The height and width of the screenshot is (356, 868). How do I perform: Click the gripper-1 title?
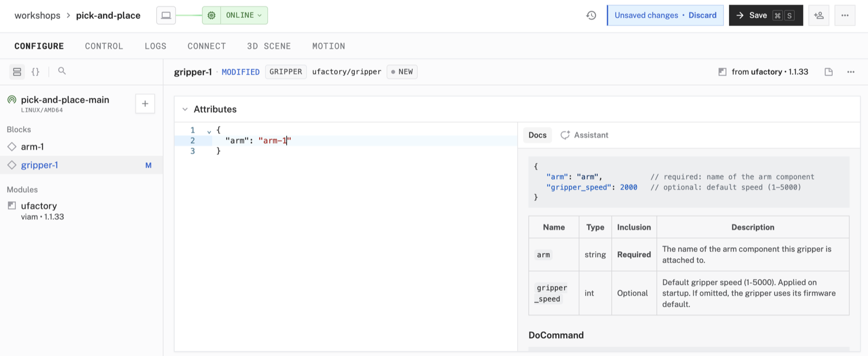[x=193, y=72]
